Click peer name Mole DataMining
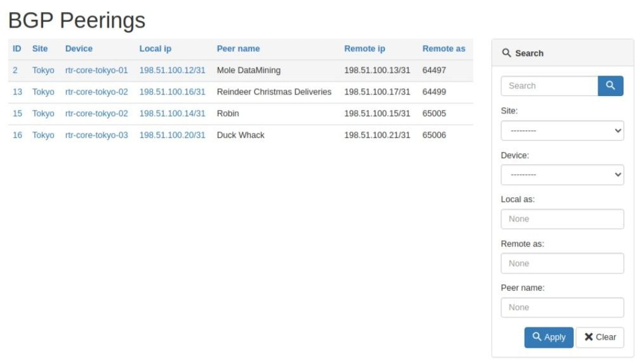 click(x=248, y=71)
